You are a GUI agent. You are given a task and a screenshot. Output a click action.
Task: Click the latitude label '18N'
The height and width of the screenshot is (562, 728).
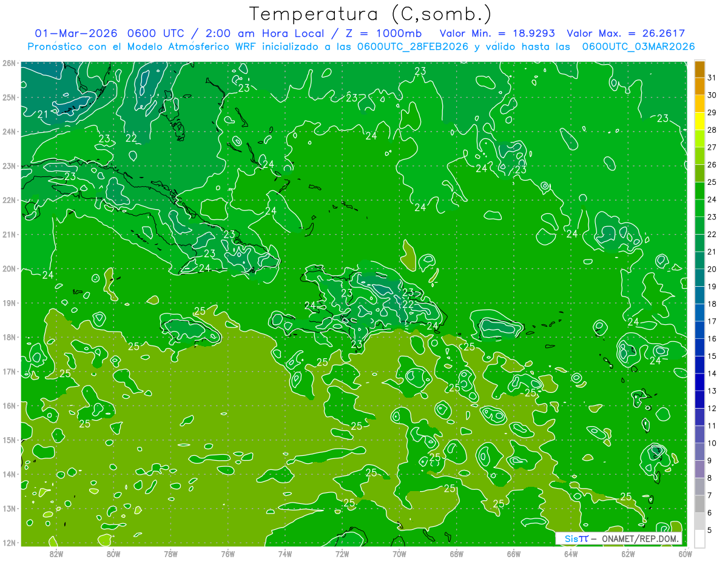(x=8, y=337)
